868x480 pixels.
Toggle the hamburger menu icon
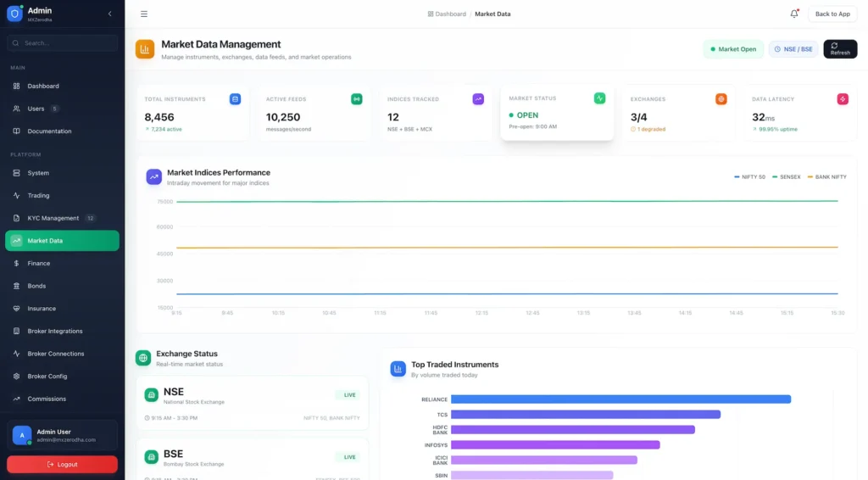[144, 14]
